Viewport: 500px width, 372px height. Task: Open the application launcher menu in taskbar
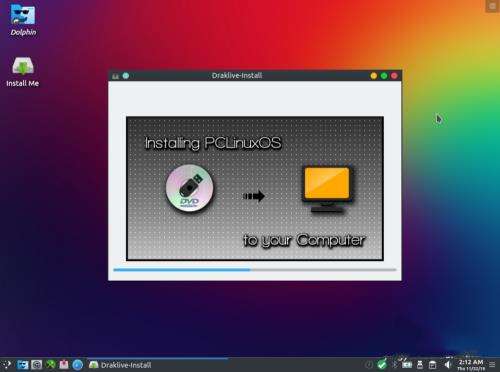tap(7, 365)
